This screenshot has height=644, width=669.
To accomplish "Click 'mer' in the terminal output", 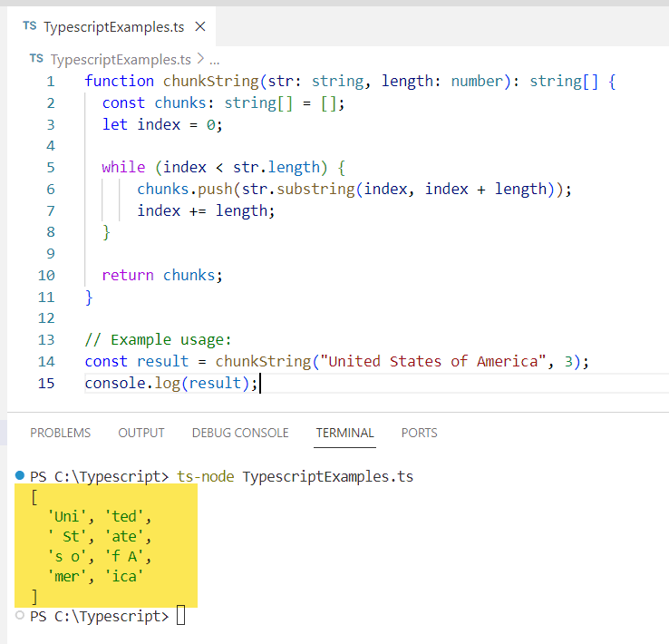I will point(67,577).
